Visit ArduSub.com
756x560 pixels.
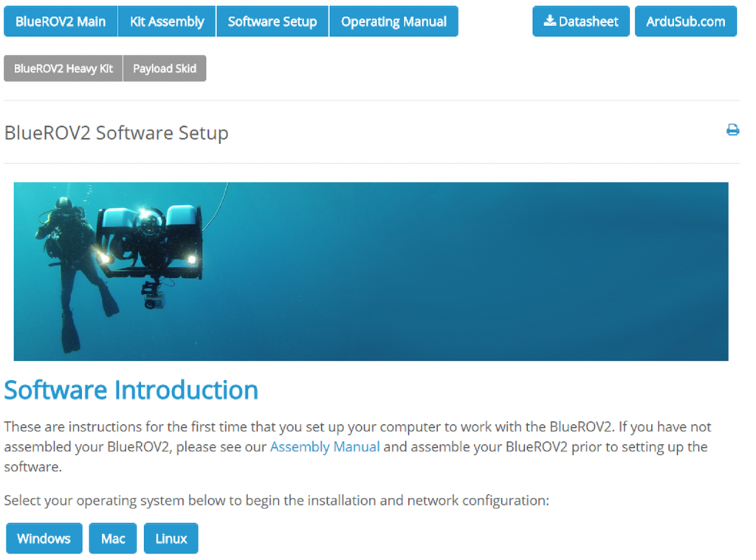coord(685,21)
